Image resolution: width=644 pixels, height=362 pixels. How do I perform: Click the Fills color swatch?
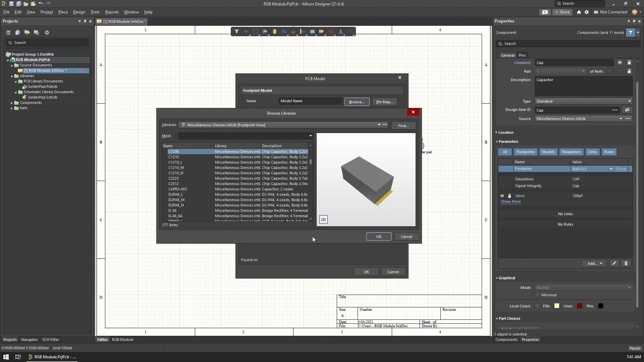pos(557,306)
